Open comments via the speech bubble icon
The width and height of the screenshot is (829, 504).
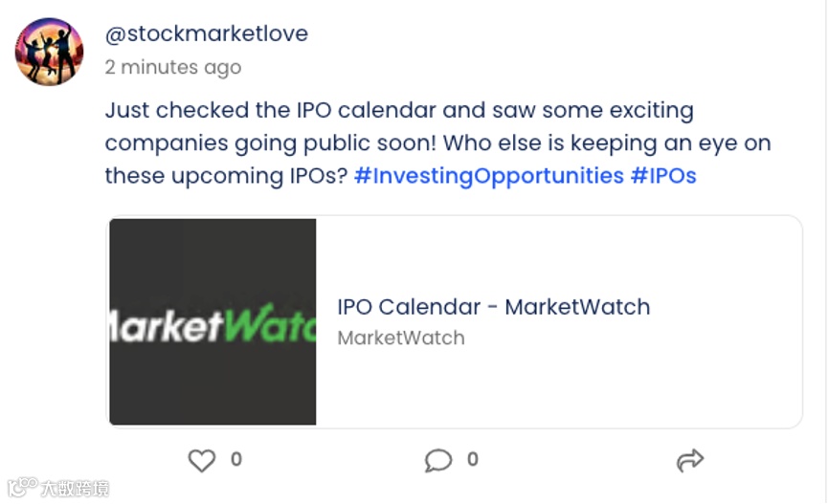[x=437, y=461]
